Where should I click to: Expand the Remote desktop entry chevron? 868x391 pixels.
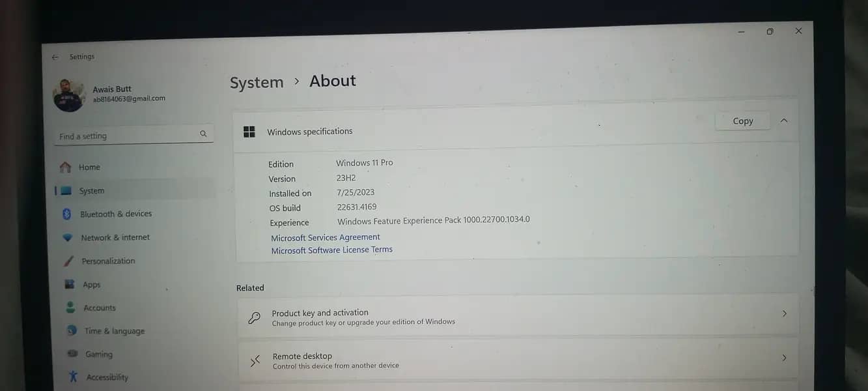(784, 358)
